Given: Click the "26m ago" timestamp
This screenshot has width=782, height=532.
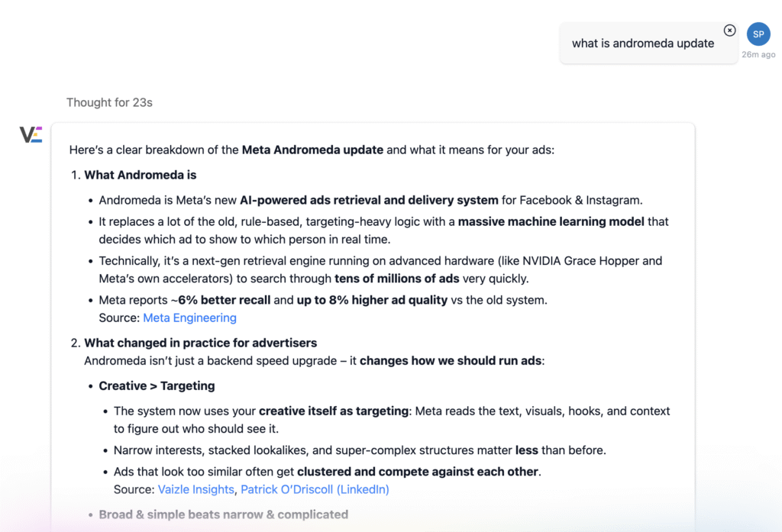Looking at the screenshot, I should click(758, 55).
